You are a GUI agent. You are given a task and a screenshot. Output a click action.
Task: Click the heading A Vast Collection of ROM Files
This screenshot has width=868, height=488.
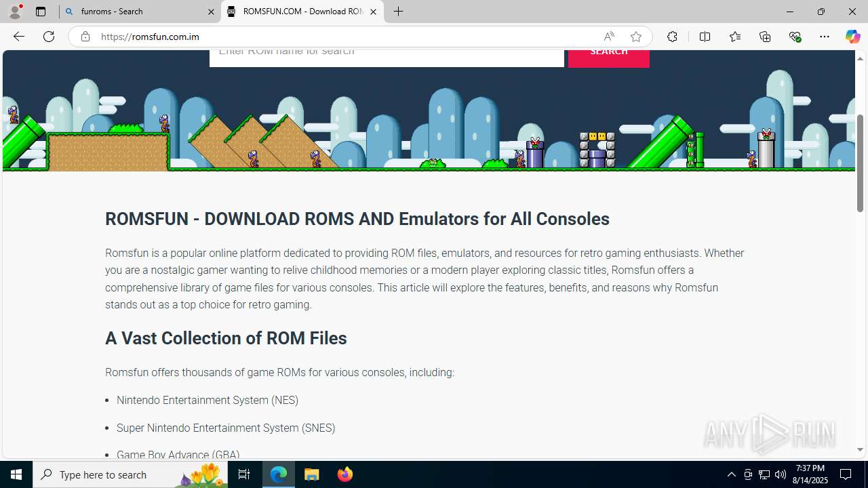226,338
